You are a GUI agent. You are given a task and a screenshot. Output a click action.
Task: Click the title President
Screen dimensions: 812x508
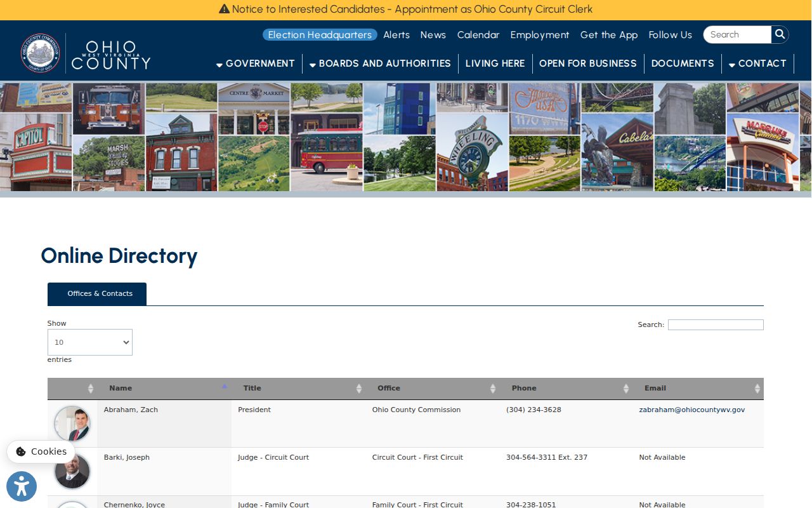(x=254, y=410)
